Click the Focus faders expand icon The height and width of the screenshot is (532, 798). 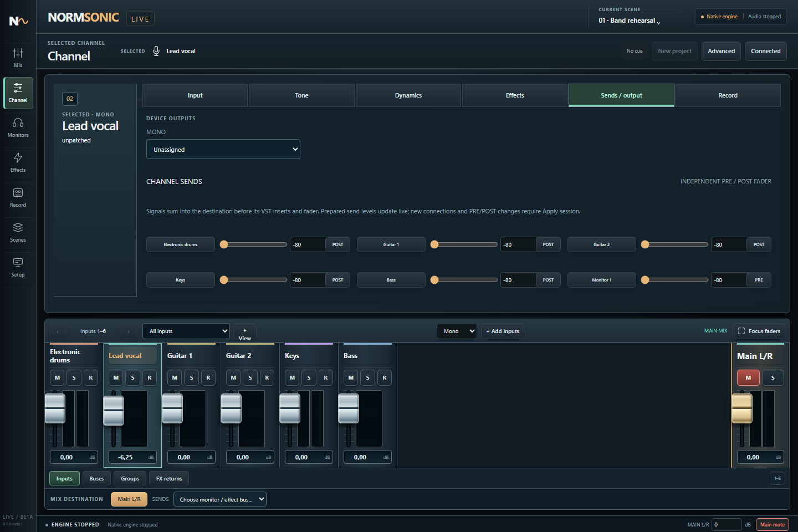(x=741, y=331)
